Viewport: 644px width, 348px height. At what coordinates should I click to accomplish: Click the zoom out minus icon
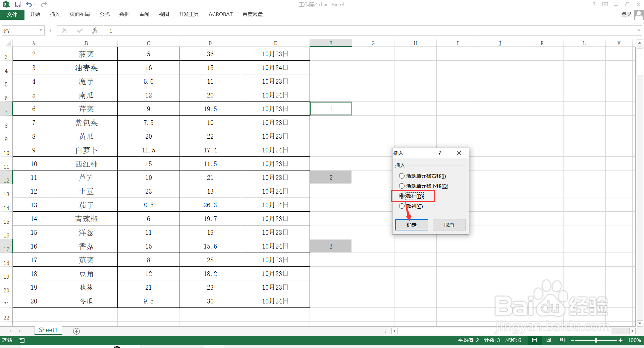572,340
